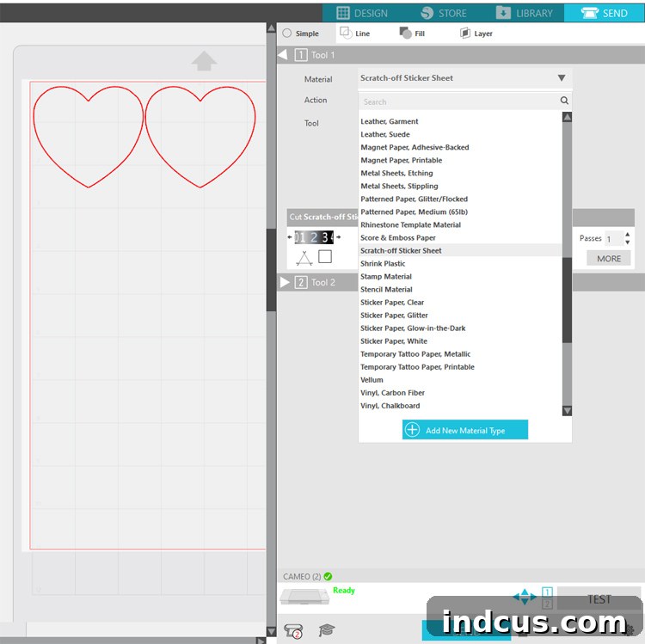The height and width of the screenshot is (644, 645).
Task: Click the CAMEO machine thumbnail
Action: [304, 597]
